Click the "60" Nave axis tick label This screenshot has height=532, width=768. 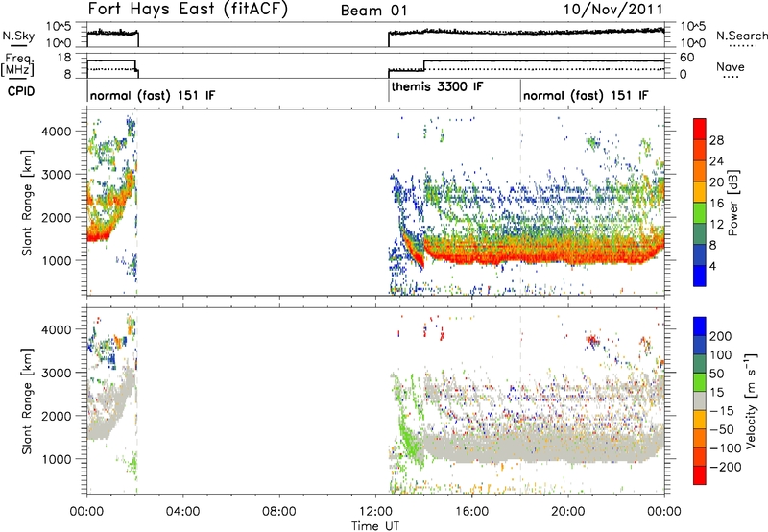[x=687, y=58]
